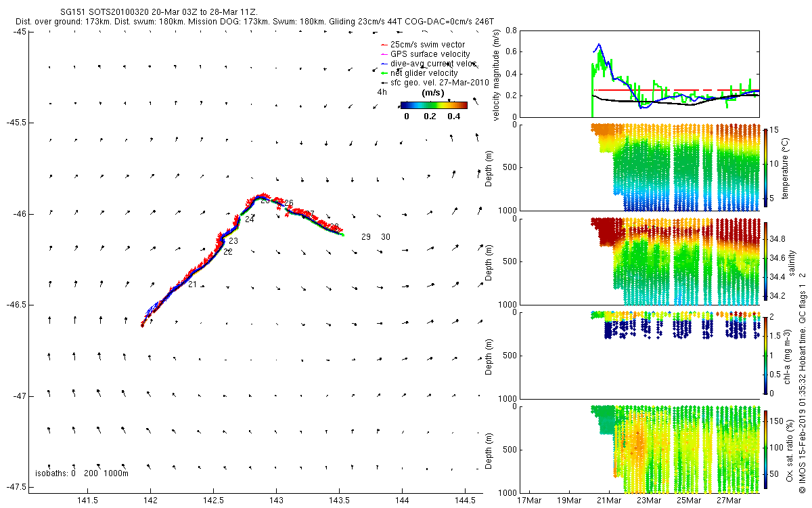Select day marker 29 east of track
Viewport: 812px width, 508px height.
pos(366,237)
